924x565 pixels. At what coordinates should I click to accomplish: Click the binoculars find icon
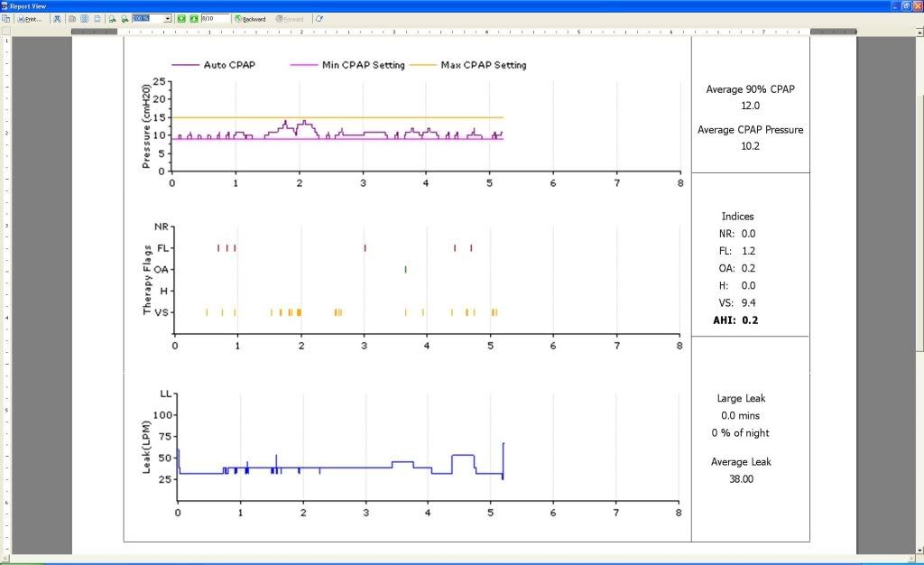(x=57, y=18)
